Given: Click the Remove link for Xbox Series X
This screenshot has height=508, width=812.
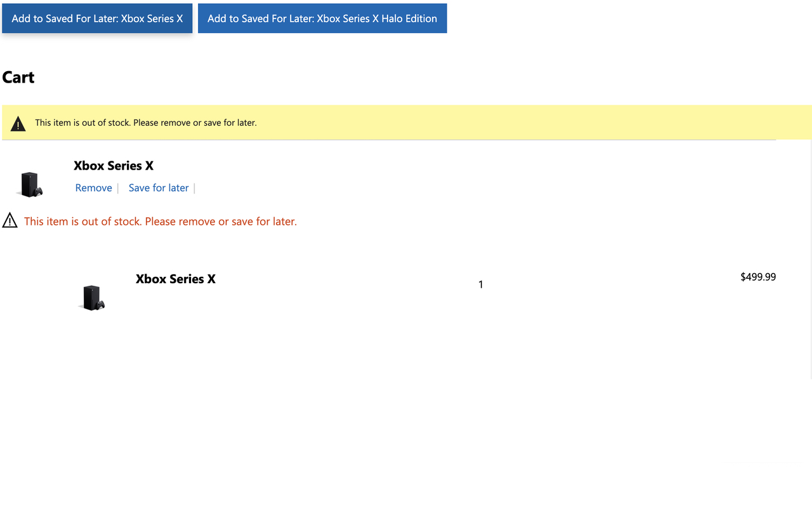Looking at the screenshot, I should pyautogui.click(x=93, y=187).
